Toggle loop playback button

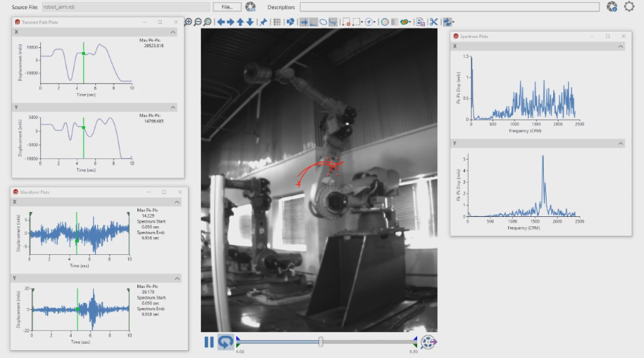coord(225,342)
